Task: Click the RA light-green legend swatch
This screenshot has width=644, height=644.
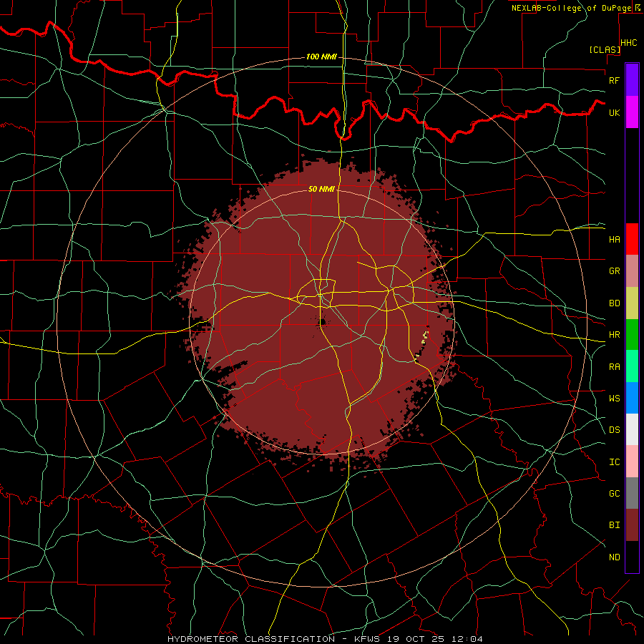Action: 632,366
